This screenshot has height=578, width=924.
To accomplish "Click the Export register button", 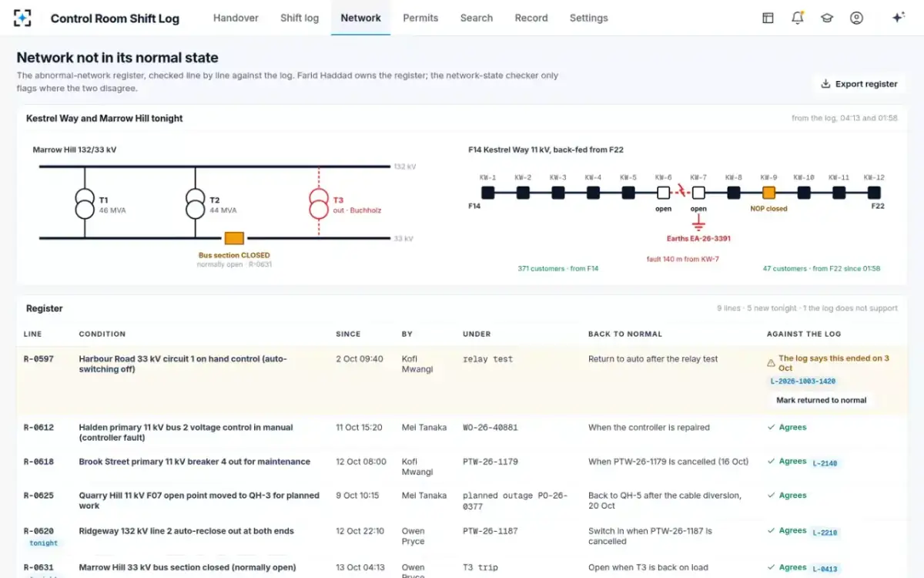I will click(x=859, y=84).
